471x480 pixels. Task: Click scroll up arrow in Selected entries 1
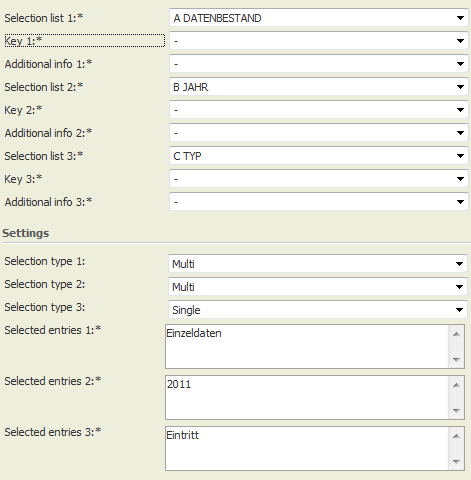(456, 334)
